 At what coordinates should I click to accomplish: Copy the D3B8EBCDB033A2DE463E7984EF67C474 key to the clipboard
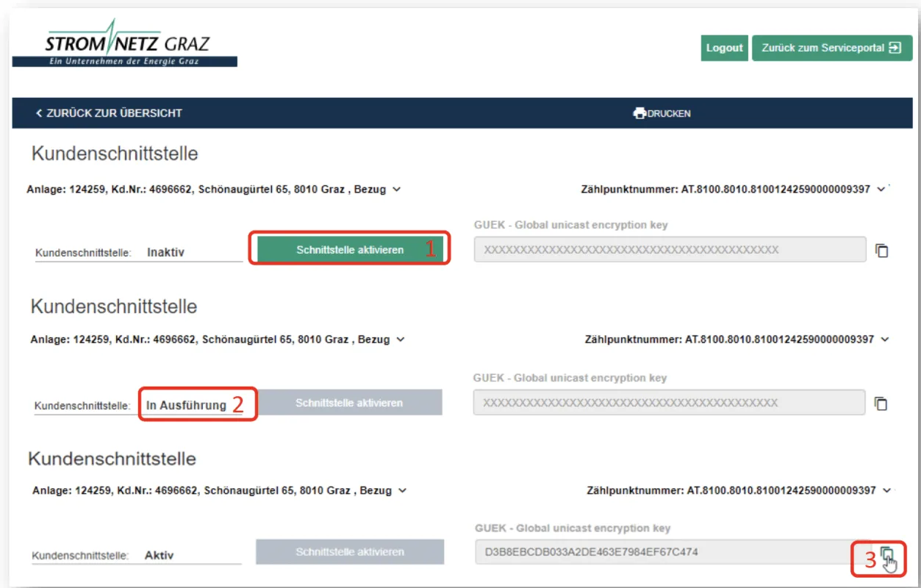tap(887, 553)
